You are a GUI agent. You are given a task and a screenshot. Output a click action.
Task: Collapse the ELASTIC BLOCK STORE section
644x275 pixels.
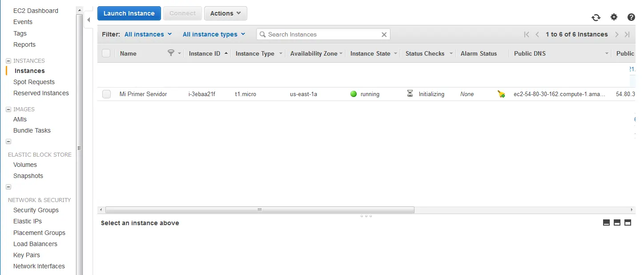pos(8,142)
